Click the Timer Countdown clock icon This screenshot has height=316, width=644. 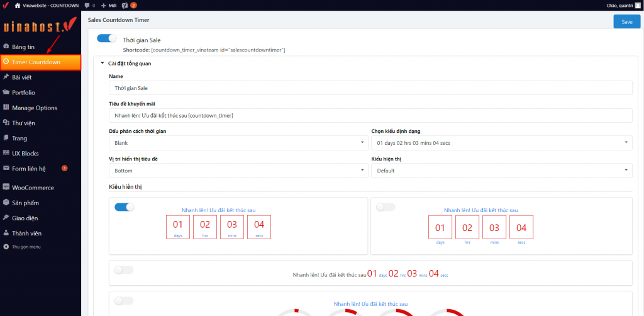6,62
